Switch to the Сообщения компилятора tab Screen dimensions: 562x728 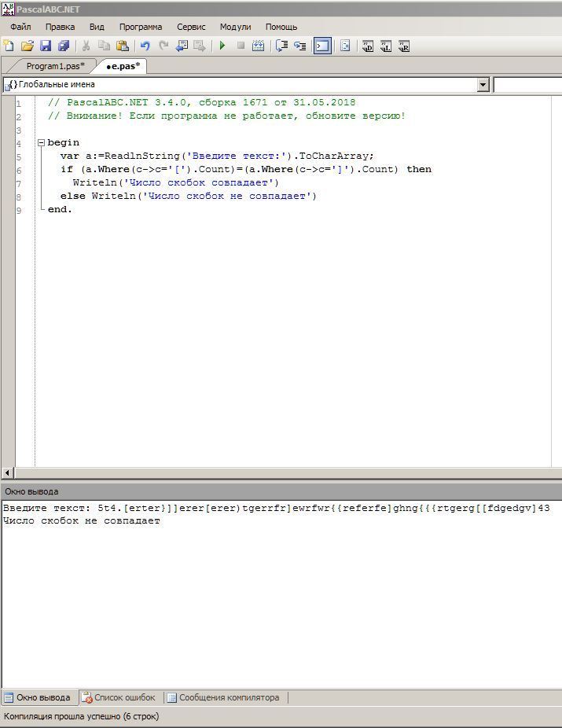point(224,697)
